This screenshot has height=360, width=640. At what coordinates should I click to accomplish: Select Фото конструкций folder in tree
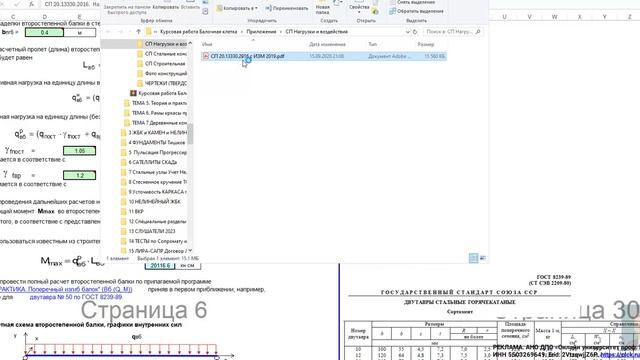coord(162,73)
